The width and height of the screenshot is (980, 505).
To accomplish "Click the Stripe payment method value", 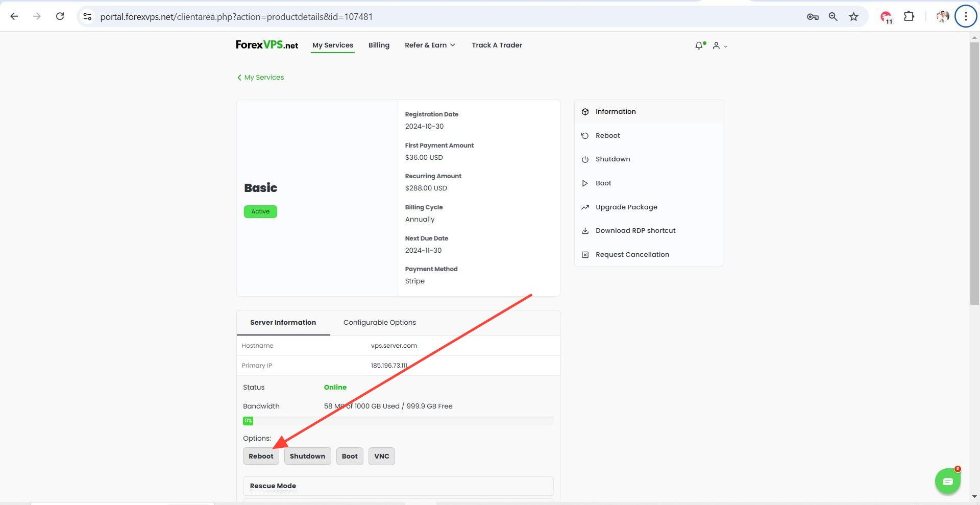I will click(x=414, y=281).
